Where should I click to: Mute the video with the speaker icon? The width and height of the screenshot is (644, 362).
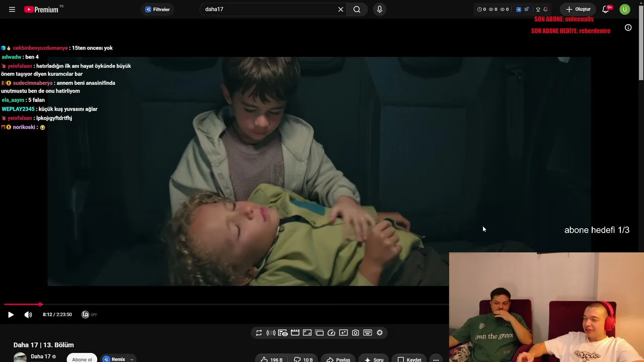pos(28,315)
